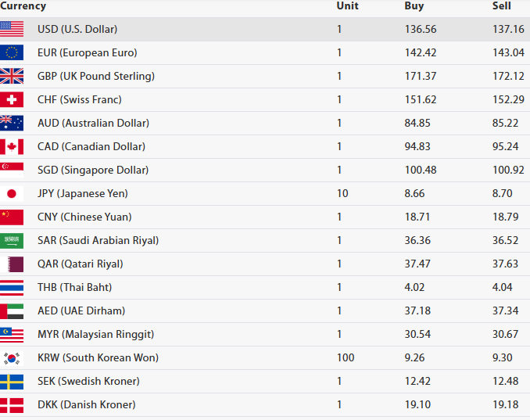Image resolution: width=530 pixels, height=420 pixels.
Task: Select the Japanese flag icon
Action: (12, 193)
